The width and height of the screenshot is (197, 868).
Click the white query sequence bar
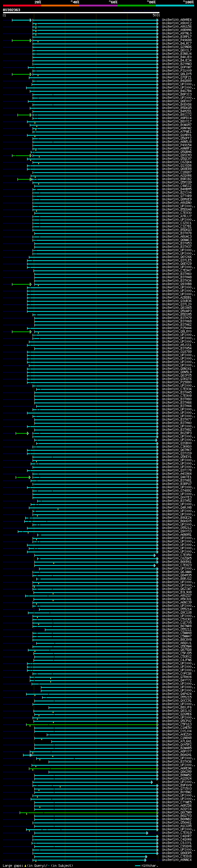81,12
